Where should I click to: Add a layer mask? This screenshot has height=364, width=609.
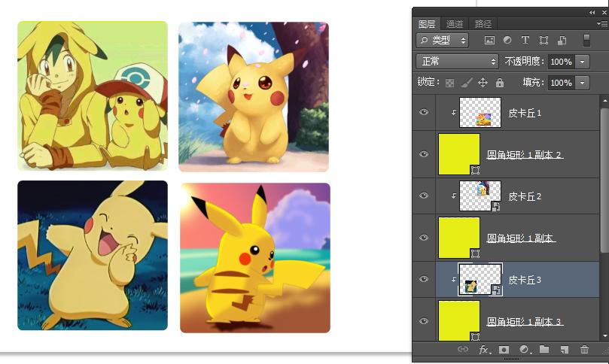pos(504,350)
